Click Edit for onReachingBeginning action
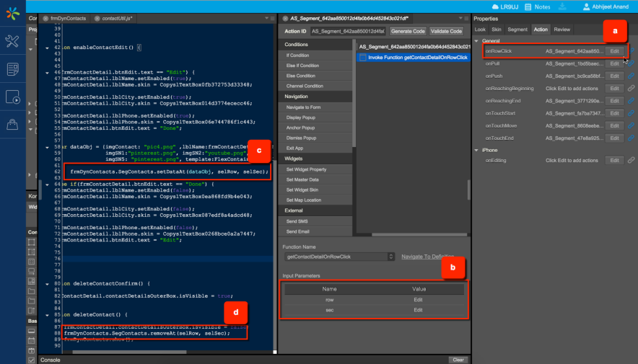This screenshot has width=638, height=364. tap(614, 88)
